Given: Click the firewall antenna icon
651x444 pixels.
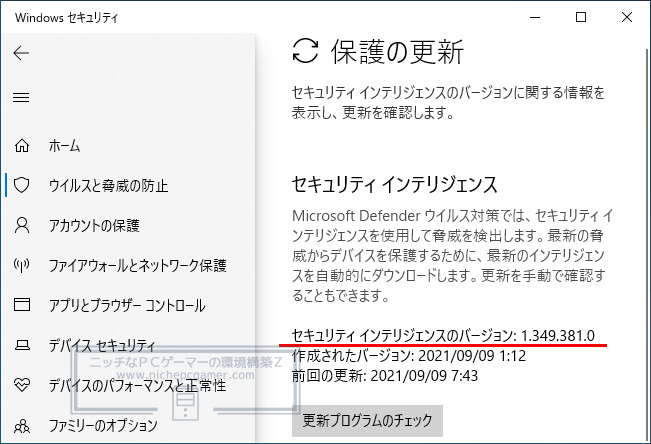Looking at the screenshot, I should coord(22,265).
